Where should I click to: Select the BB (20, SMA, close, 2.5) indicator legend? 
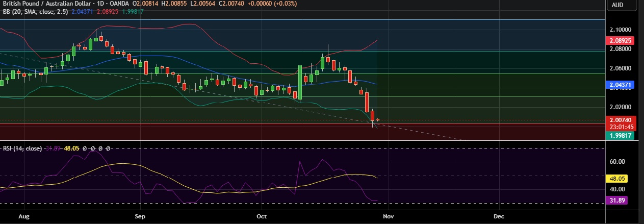(x=35, y=11)
